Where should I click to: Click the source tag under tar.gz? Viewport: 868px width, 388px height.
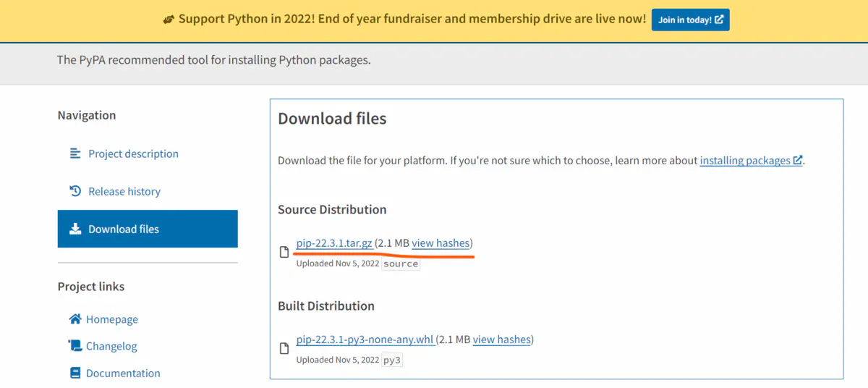(x=401, y=263)
